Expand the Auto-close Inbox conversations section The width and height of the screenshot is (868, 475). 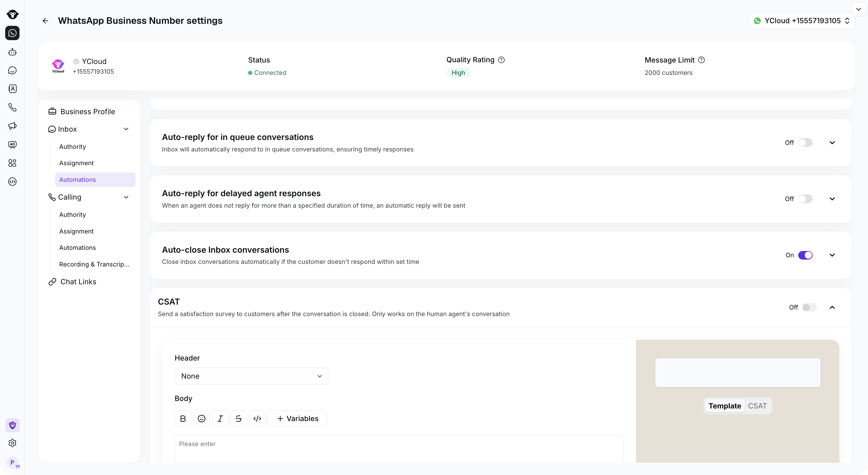(x=832, y=255)
